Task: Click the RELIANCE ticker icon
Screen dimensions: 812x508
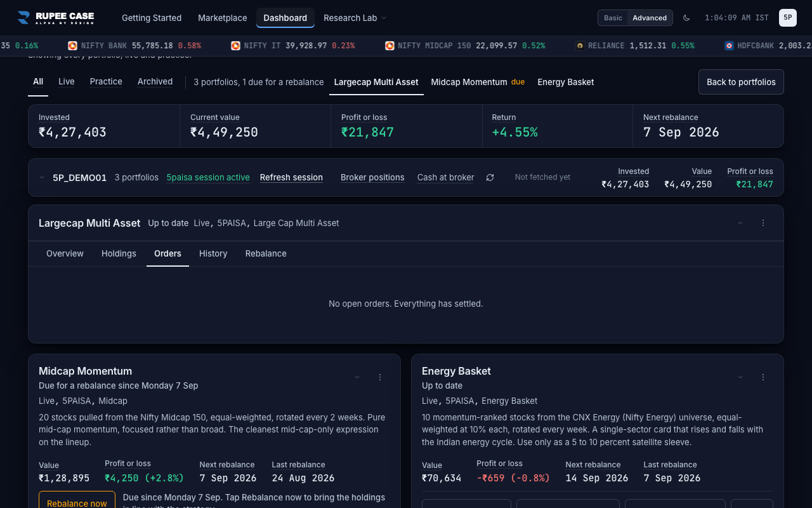Action: click(x=580, y=46)
